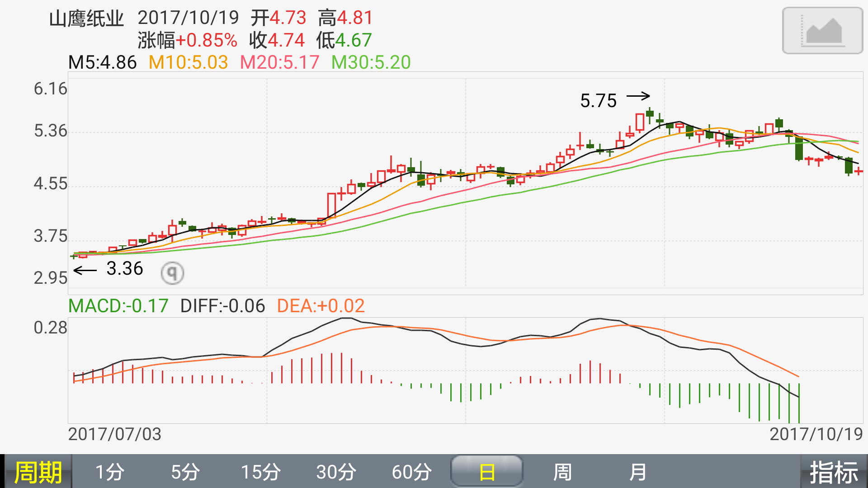Open the 周期 period selector
Image resolution: width=868 pixels, height=488 pixels.
38,472
